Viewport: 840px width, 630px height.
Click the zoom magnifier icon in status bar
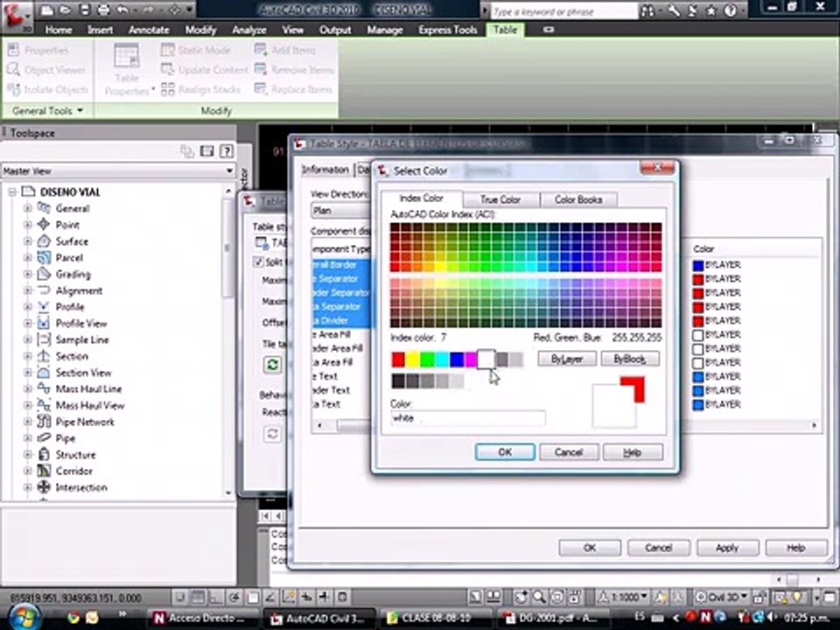540,597
